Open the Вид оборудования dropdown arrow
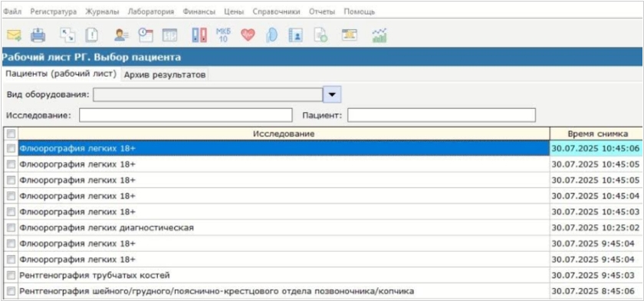Image resolution: width=644 pixels, height=301 pixels. [332, 94]
